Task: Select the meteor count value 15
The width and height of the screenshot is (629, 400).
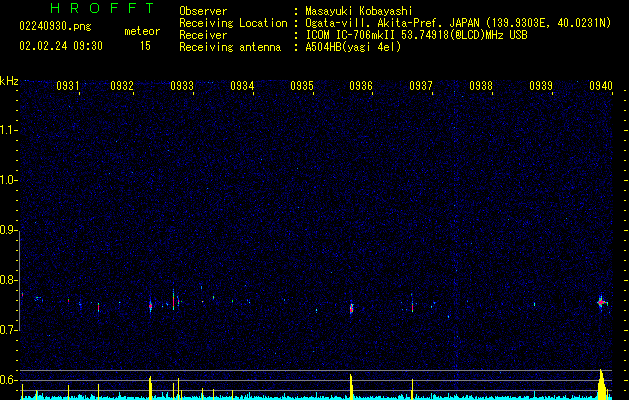Action: (145, 46)
